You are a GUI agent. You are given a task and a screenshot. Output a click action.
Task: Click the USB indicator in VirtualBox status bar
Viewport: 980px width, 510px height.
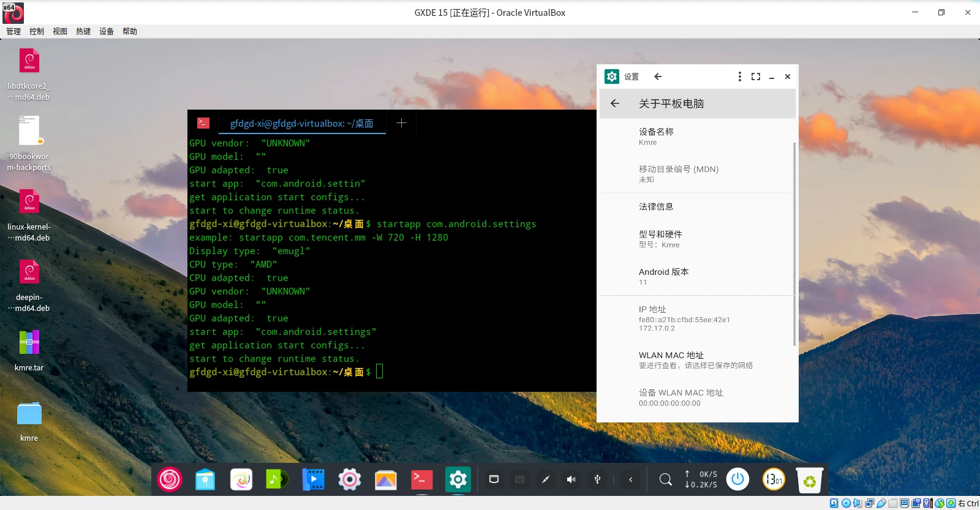coord(881,503)
